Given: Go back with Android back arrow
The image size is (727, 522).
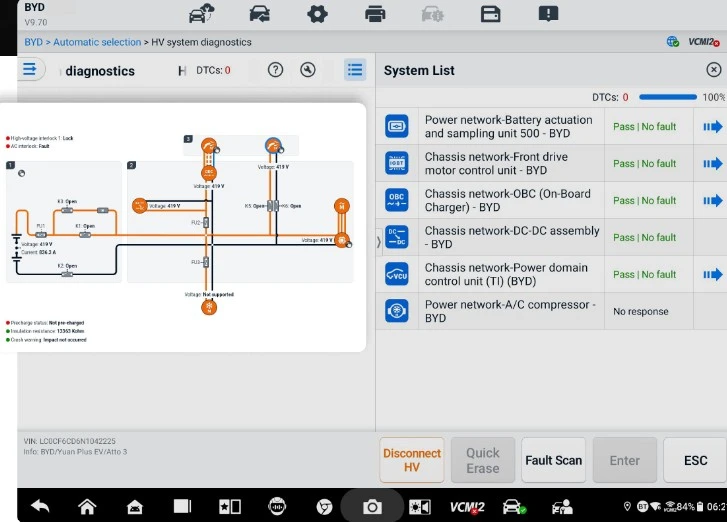Looking at the screenshot, I should [40, 506].
